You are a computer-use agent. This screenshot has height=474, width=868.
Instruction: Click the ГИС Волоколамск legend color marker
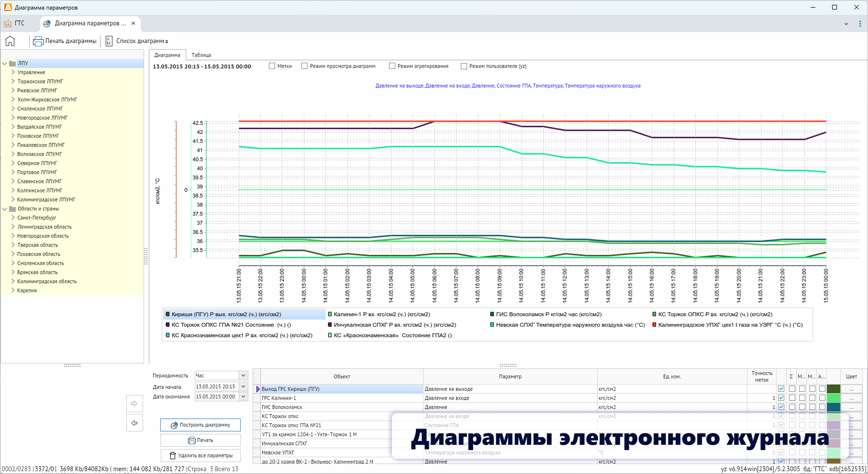[492, 314]
